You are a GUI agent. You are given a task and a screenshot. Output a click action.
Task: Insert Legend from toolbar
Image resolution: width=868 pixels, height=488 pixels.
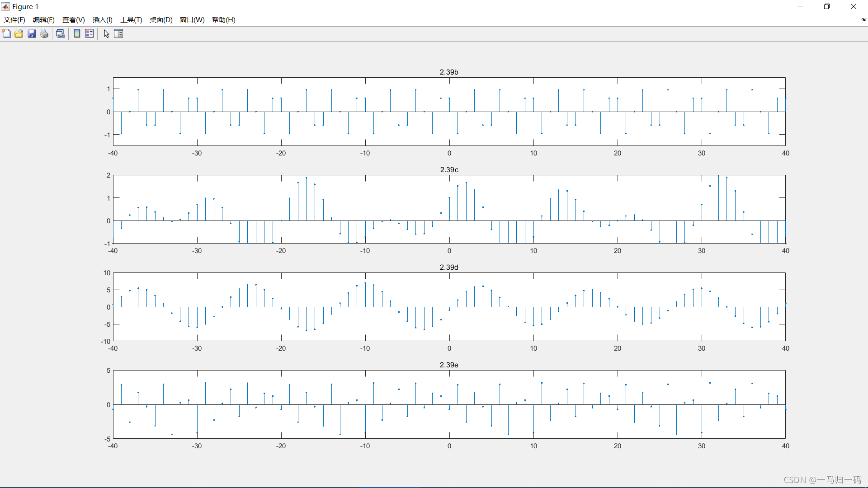pos(90,34)
